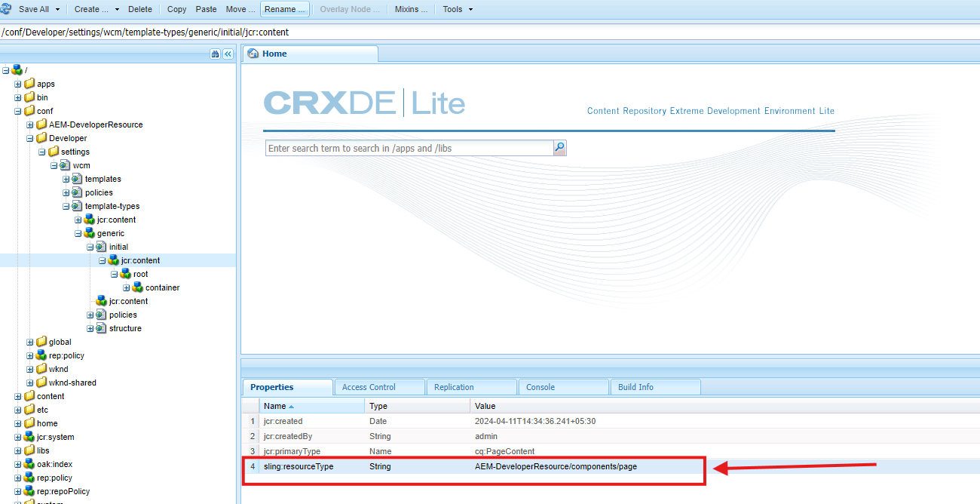
Task: Collapse the Developer folder node
Action: (x=30, y=138)
